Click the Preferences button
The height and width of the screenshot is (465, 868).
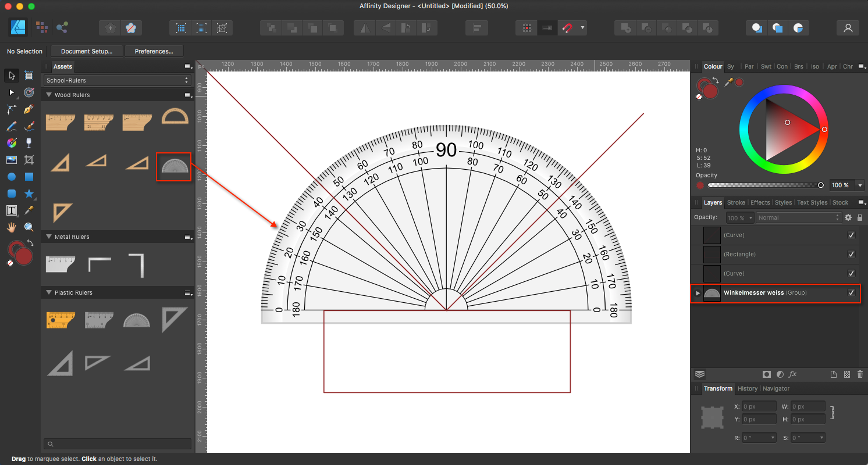coord(154,51)
